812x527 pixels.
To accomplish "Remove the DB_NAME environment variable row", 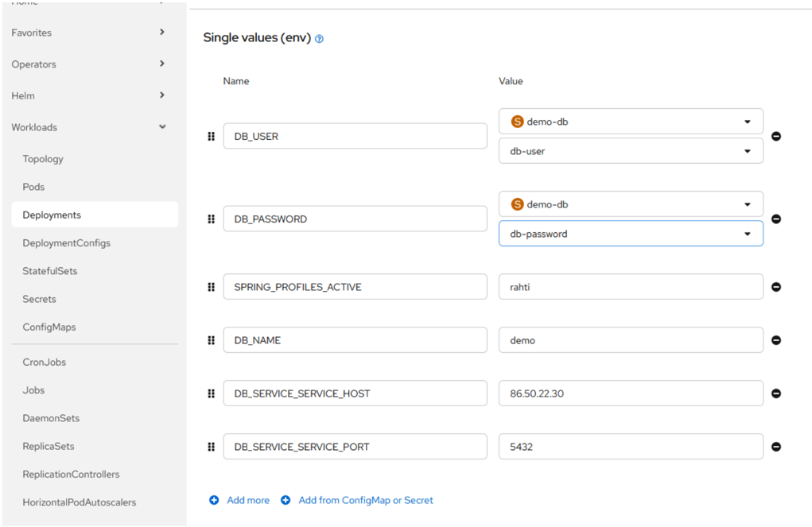I will [x=776, y=340].
